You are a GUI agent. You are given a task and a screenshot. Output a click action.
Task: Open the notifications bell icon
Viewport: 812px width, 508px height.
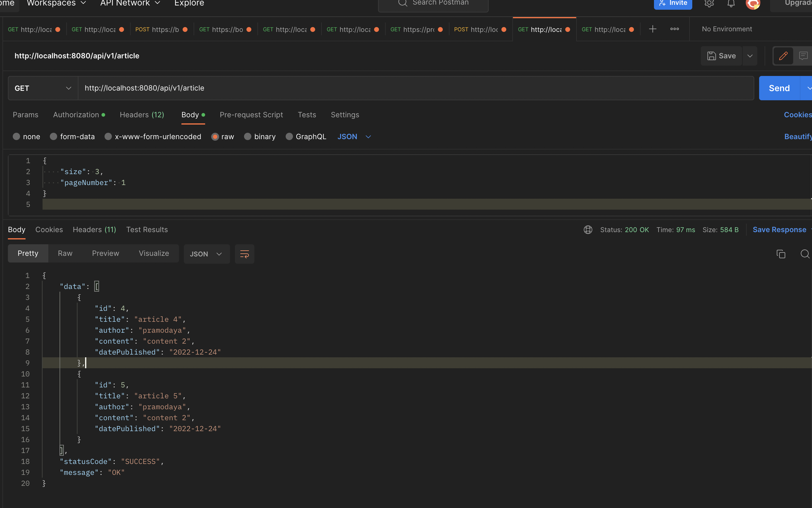(731, 4)
